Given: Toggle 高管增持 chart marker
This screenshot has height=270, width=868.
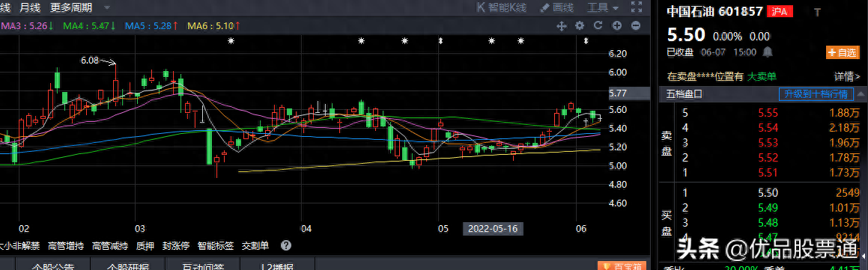Looking at the screenshot, I should point(66,245).
